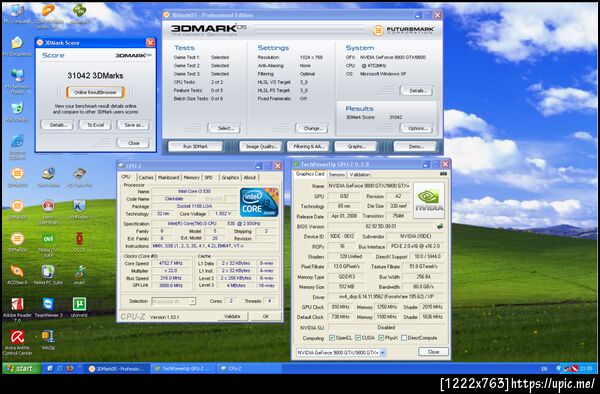Click Graphs... button in 3DMark05

point(356,147)
